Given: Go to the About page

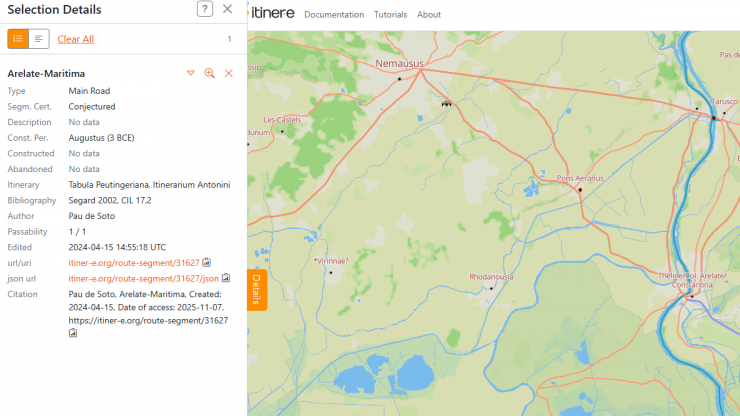Looking at the screenshot, I should pos(429,15).
